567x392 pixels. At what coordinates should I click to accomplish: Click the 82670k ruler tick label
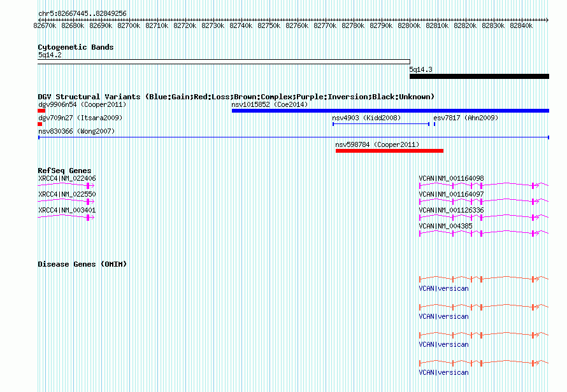coord(45,25)
